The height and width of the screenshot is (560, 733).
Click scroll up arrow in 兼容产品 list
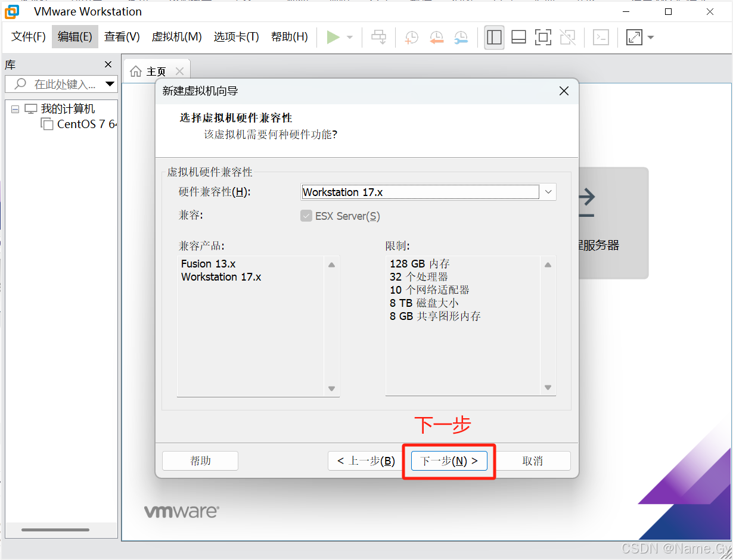coord(332,265)
